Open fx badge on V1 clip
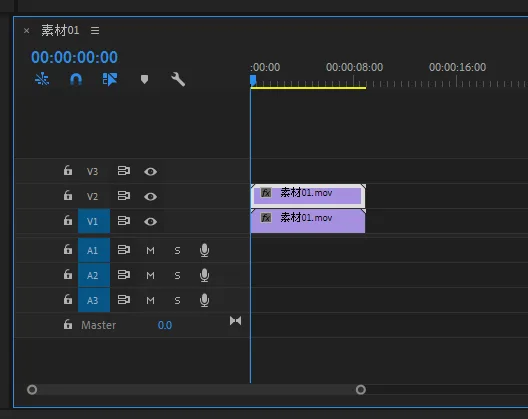This screenshot has width=528, height=419. pos(266,218)
